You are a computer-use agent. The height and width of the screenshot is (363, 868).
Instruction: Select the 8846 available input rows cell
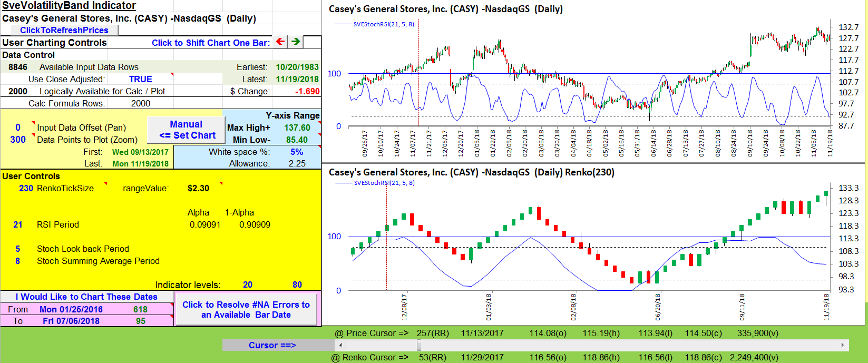(18, 67)
